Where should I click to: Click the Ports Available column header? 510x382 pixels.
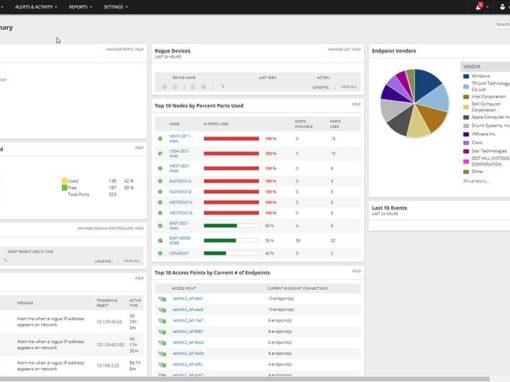click(304, 124)
